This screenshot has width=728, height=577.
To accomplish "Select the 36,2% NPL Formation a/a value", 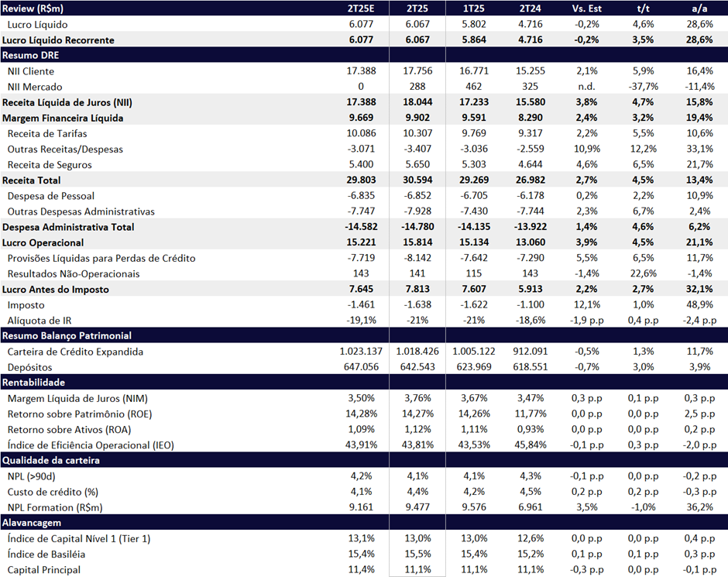I will pyautogui.click(x=699, y=507).
